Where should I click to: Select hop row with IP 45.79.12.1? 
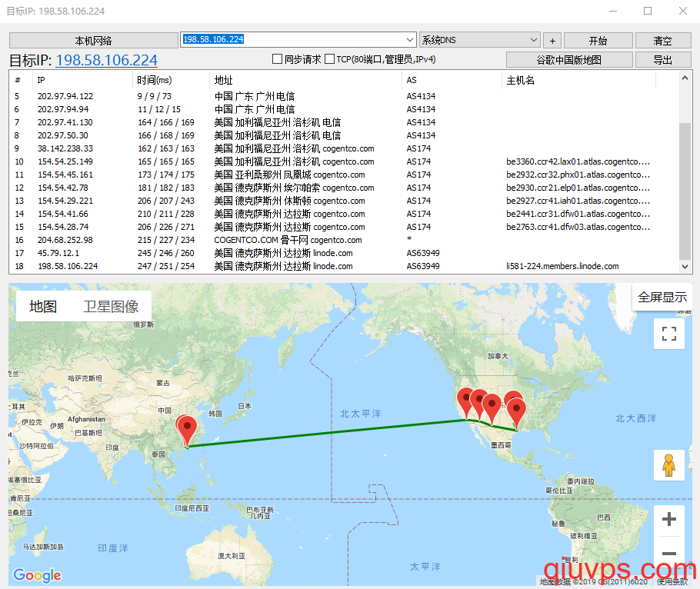tap(344, 254)
